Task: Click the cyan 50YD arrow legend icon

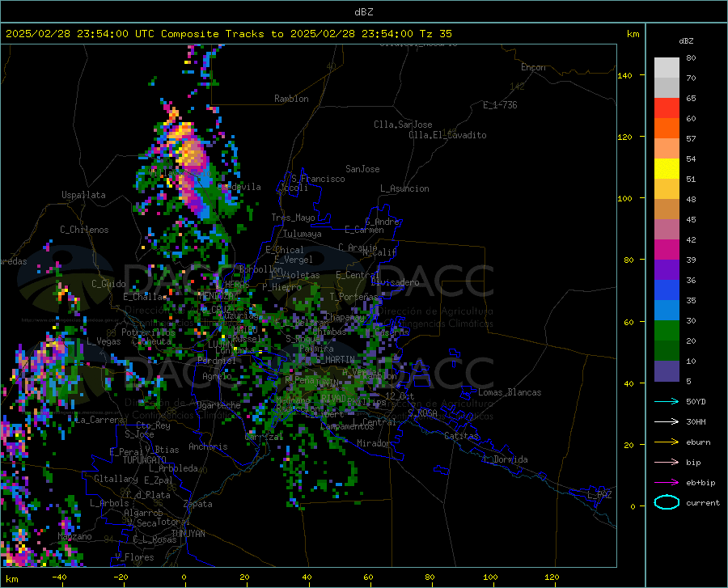Action: (667, 401)
